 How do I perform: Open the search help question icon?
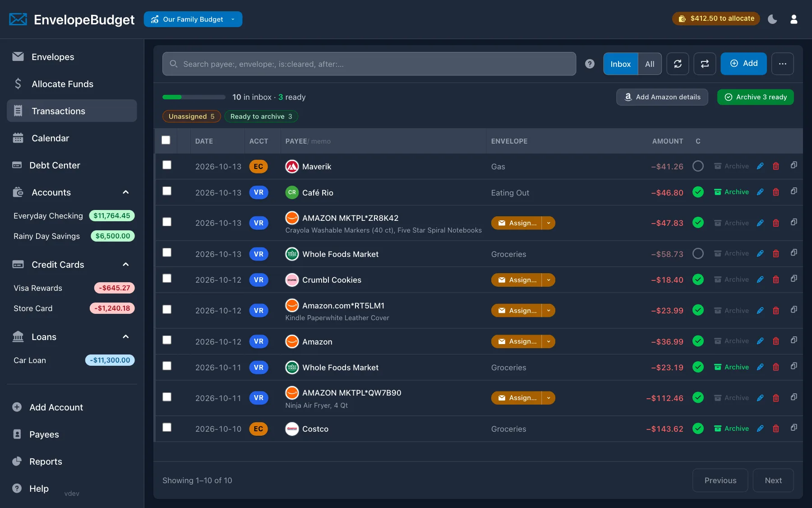(590, 64)
